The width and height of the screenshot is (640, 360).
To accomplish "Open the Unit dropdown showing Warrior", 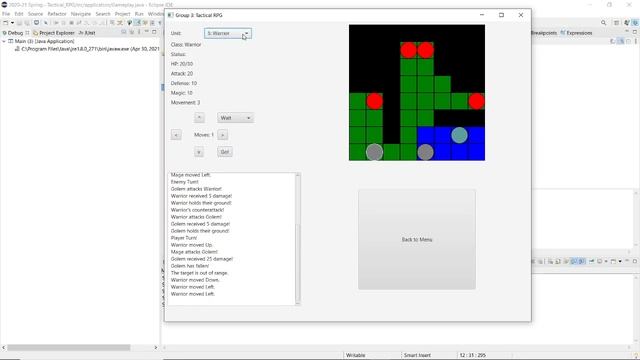I will 228,33.
